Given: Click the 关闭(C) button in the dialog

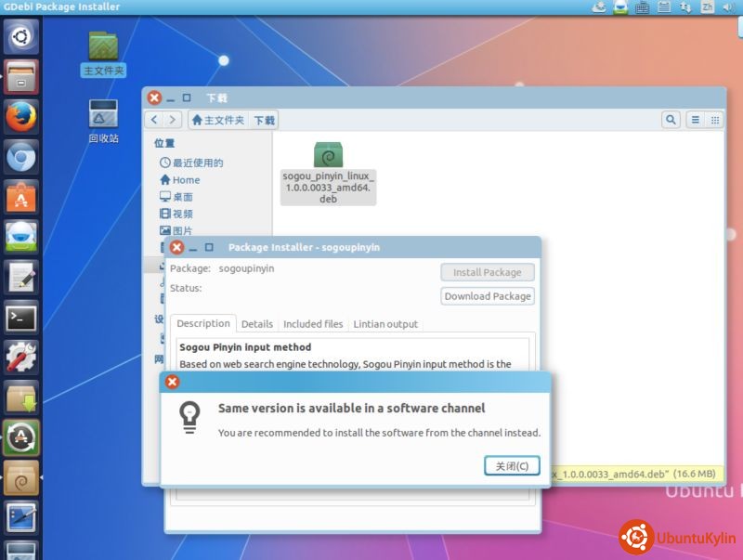Looking at the screenshot, I should [x=512, y=465].
